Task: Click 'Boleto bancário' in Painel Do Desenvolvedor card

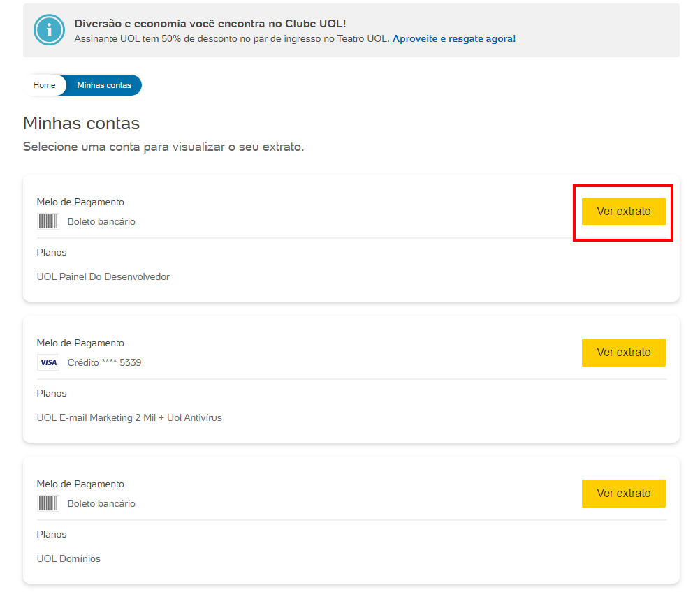Action: point(101,221)
